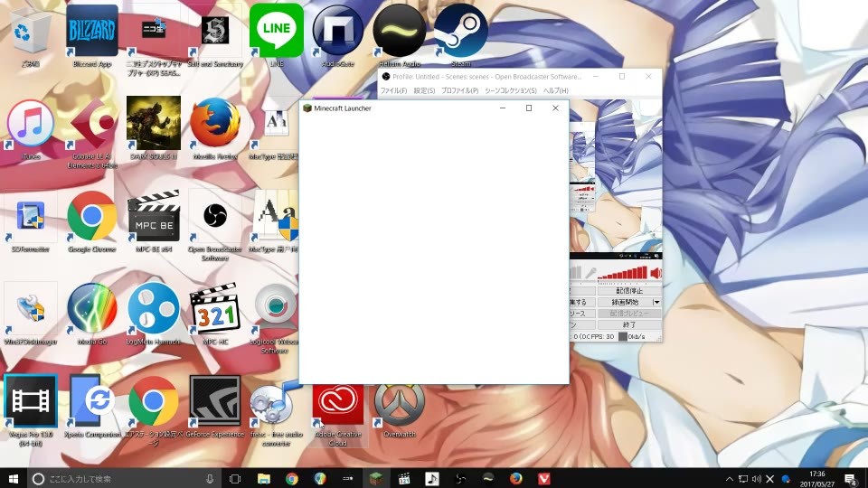Click the Vivaldi icon in the taskbar

[544, 479]
